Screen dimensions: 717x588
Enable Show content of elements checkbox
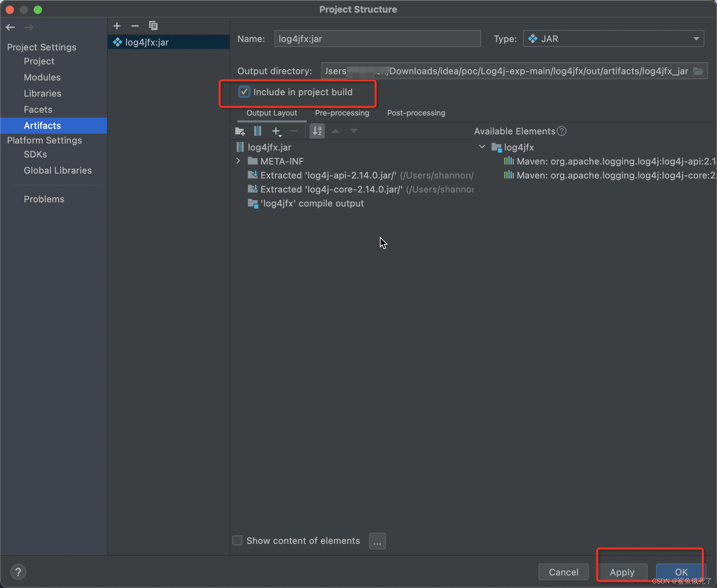point(237,541)
